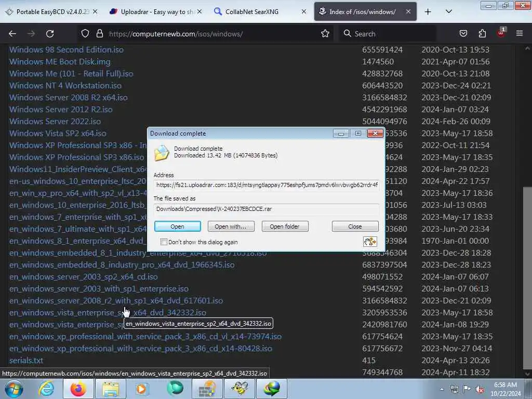Screen dimensions: 532x399
Task: Open Windows Vista SP2 x64.iso link
Action: tap(58, 134)
